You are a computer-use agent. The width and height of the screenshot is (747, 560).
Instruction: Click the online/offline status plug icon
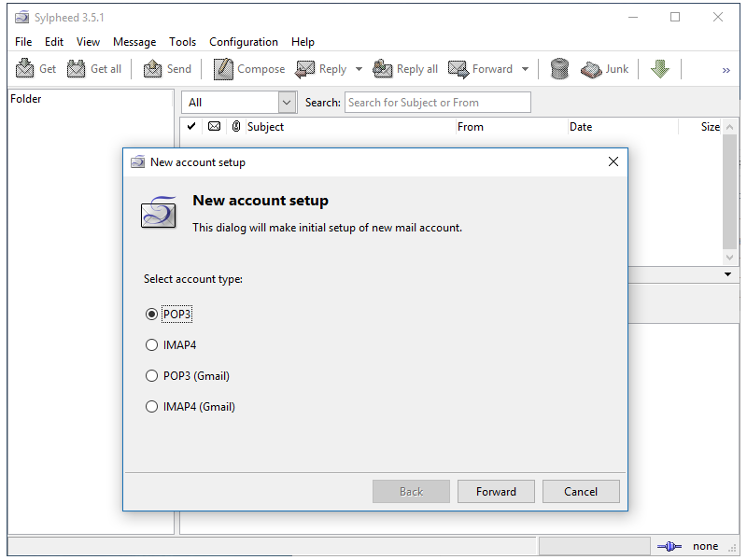click(669, 546)
